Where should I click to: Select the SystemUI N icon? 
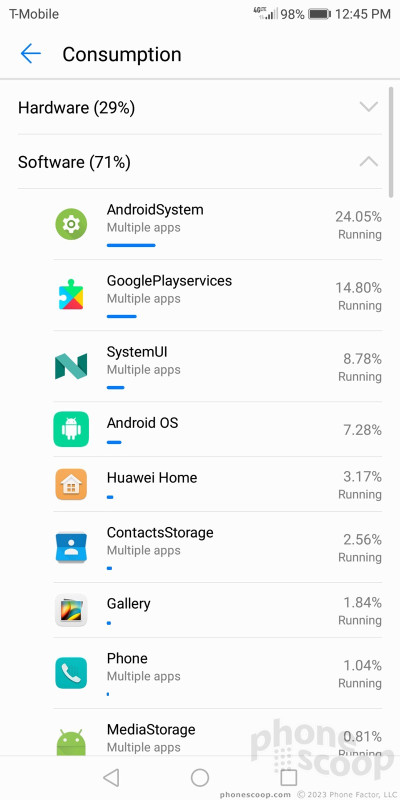pyautogui.click(x=71, y=366)
